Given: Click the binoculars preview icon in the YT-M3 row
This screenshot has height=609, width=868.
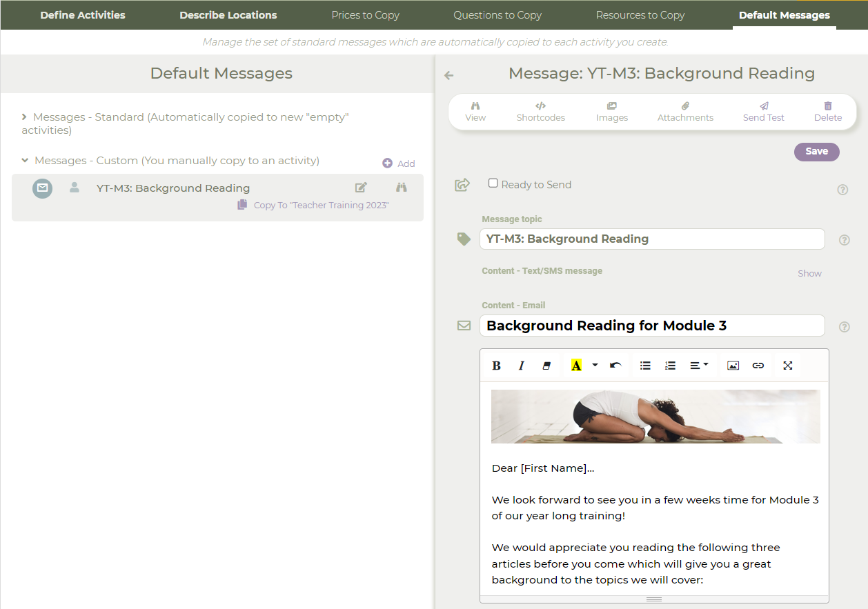Looking at the screenshot, I should [402, 187].
